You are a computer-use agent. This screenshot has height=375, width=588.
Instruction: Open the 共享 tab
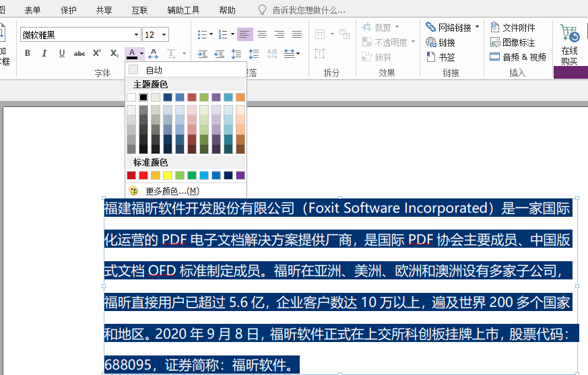coord(104,10)
